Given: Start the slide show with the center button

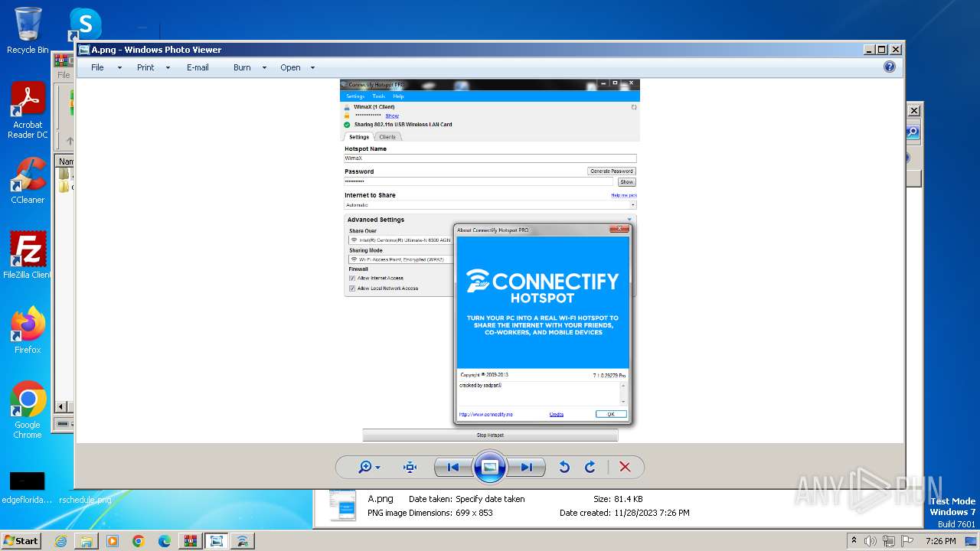Looking at the screenshot, I should coord(490,467).
